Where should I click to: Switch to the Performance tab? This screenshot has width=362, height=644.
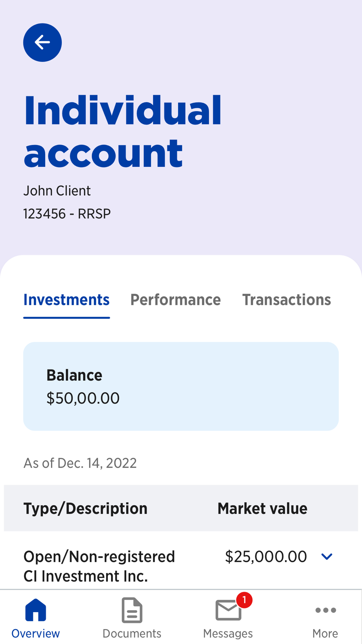[x=176, y=300]
